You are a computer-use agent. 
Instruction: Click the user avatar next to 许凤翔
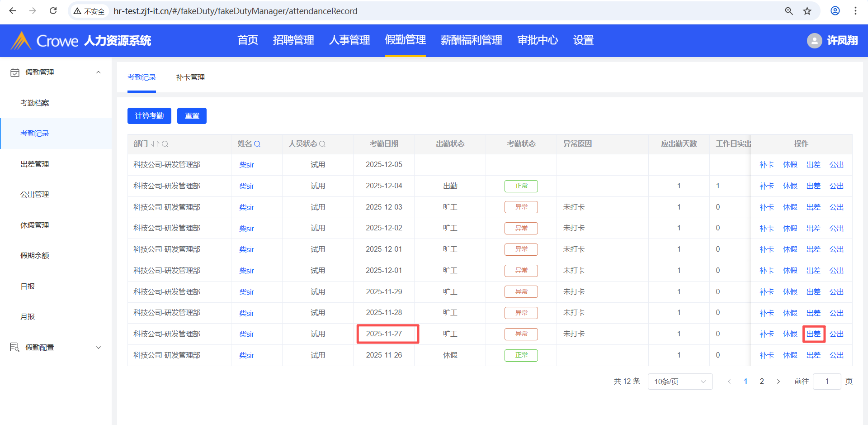click(x=814, y=41)
